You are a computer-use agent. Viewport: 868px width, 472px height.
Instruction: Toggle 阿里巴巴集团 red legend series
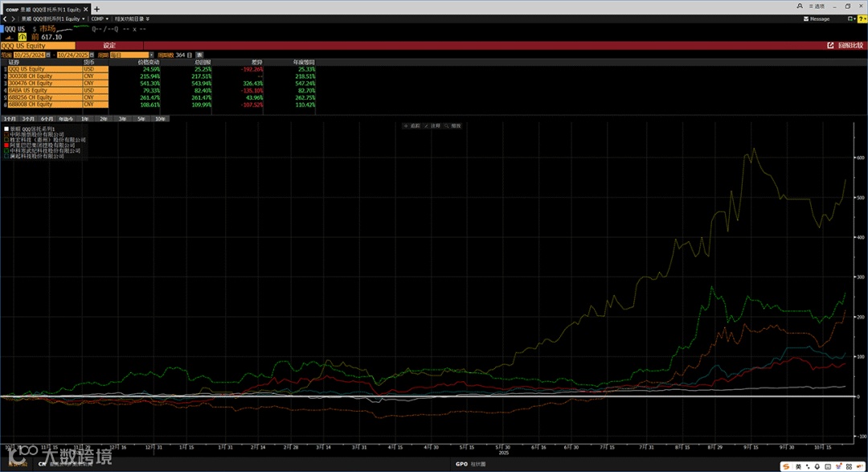point(39,146)
